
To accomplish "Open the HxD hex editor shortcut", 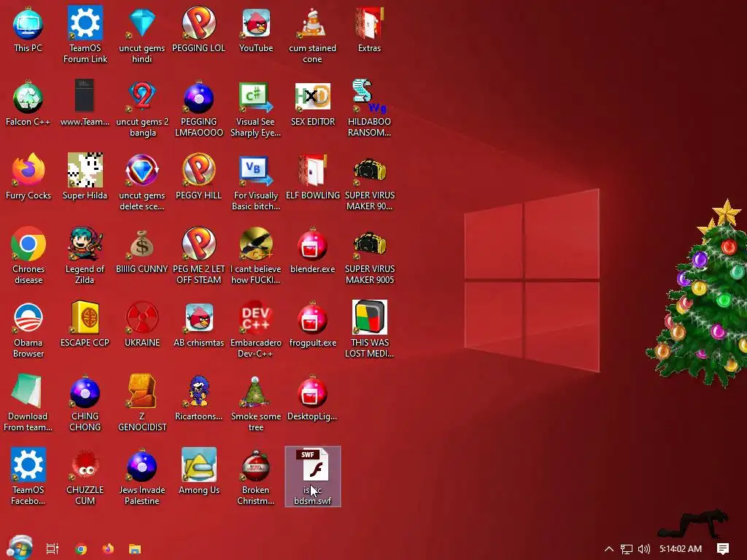I will point(312,104).
